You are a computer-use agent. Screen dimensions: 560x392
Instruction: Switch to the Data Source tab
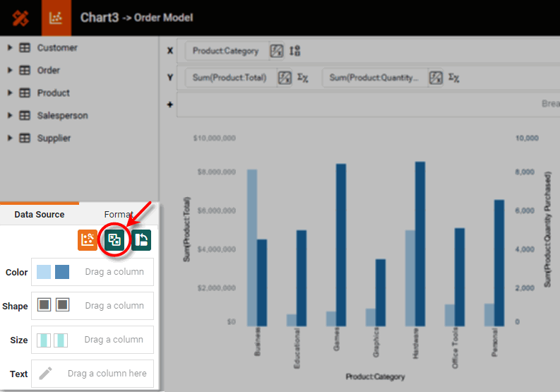tap(40, 215)
